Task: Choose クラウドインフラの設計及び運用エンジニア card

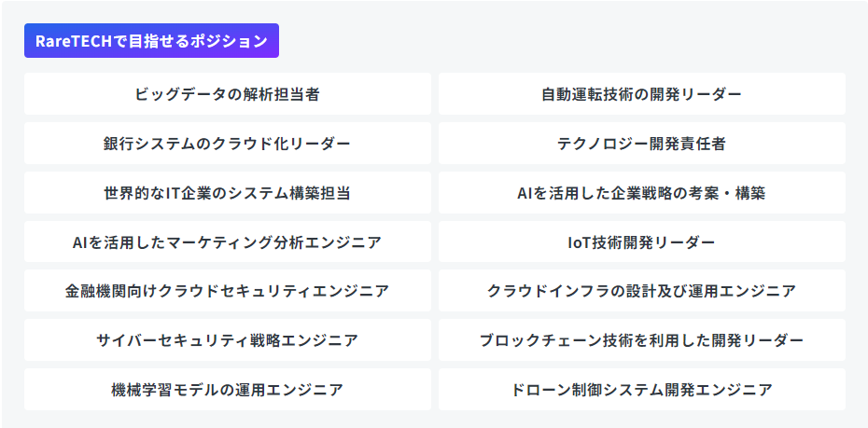Action: click(x=641, y=291)
